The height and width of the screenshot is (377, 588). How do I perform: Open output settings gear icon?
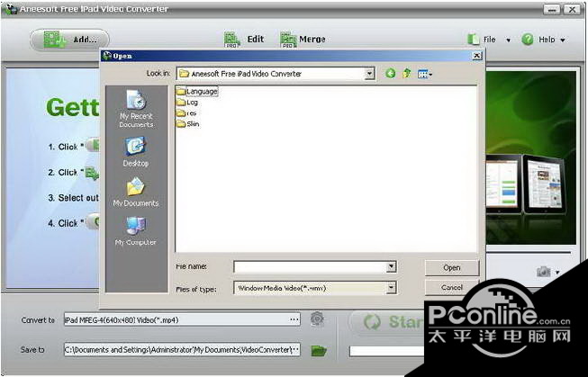317,319
